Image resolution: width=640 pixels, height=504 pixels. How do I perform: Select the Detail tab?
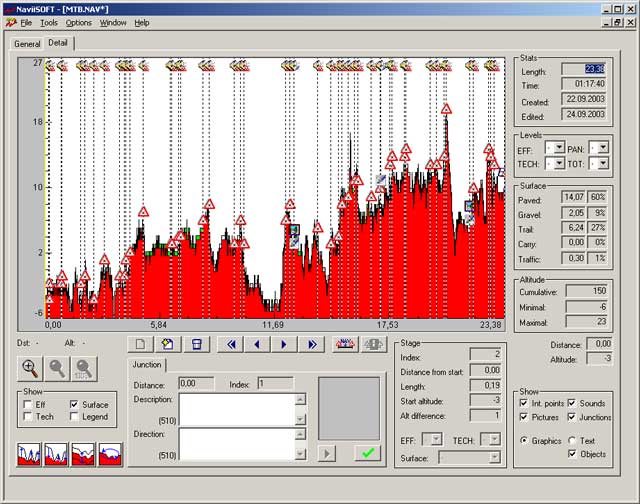coord(58,42)
